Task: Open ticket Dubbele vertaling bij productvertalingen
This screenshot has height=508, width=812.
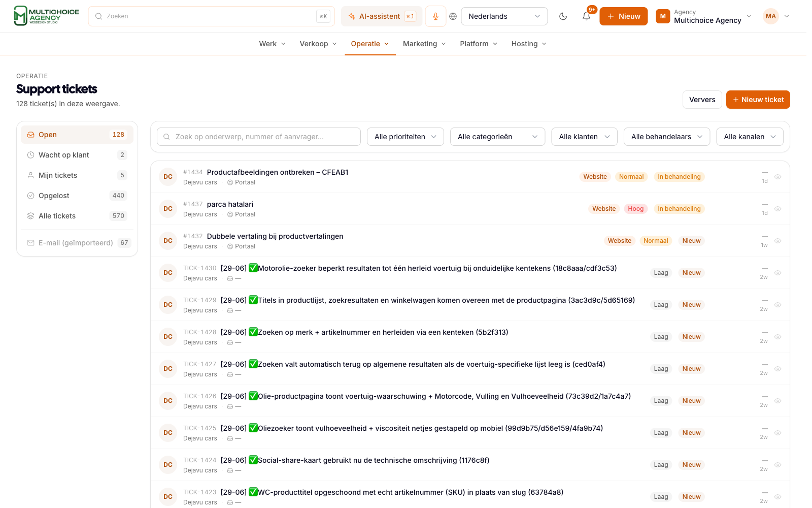Action: [275, 236]
